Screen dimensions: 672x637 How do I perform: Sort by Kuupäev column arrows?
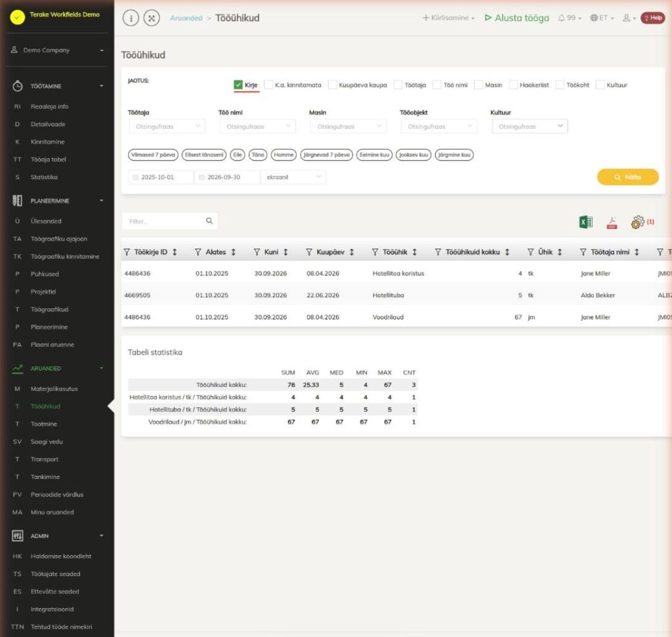pos(352,253)
